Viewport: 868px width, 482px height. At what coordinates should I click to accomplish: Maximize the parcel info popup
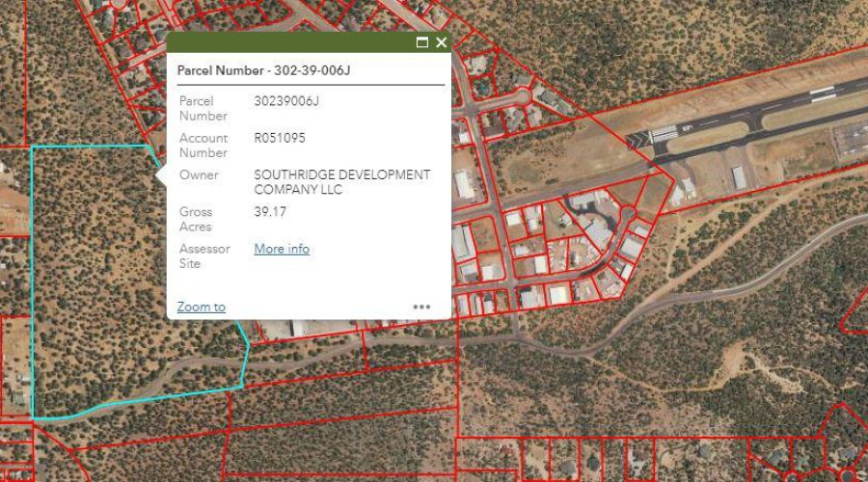pyautogui.click(x=421, y=42)
